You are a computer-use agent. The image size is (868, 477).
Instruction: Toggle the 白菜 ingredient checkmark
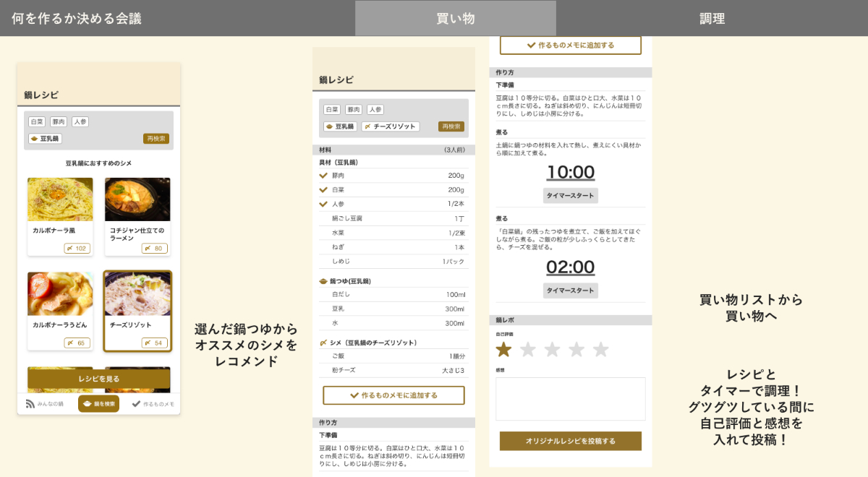point(323,189)
